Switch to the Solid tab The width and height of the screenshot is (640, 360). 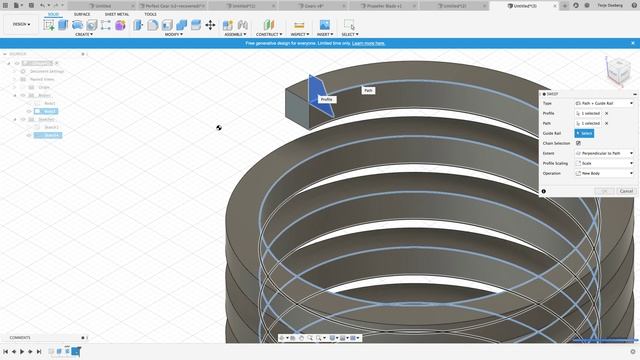tap(53, 14)
